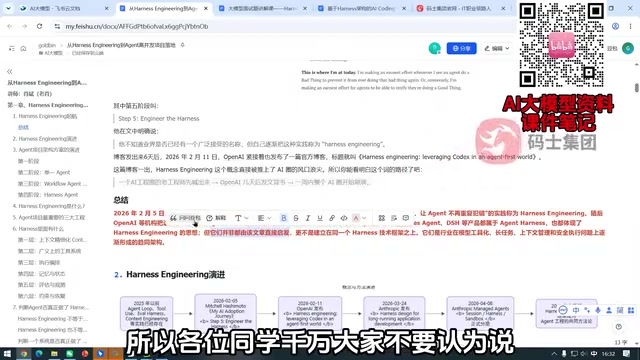Viewport: 640px width, 360px height.
Task: Open File Explorer from the taskbar
Action: (x=54, y=353)
